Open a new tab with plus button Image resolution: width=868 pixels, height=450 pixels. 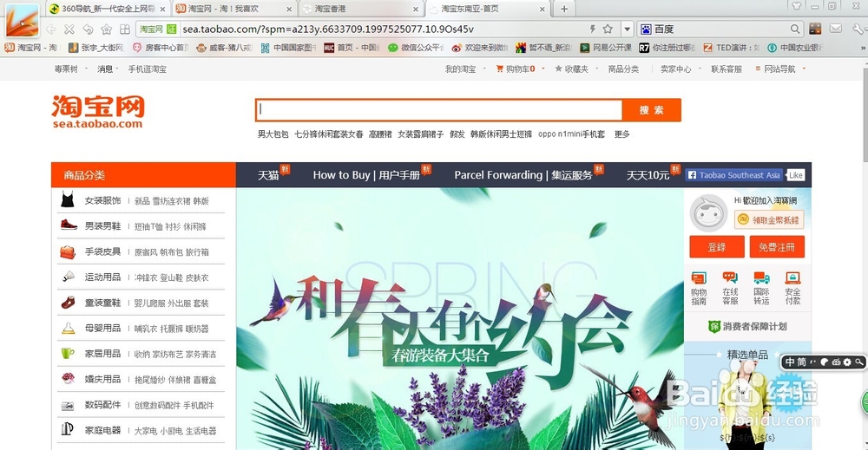click(564, 9)
